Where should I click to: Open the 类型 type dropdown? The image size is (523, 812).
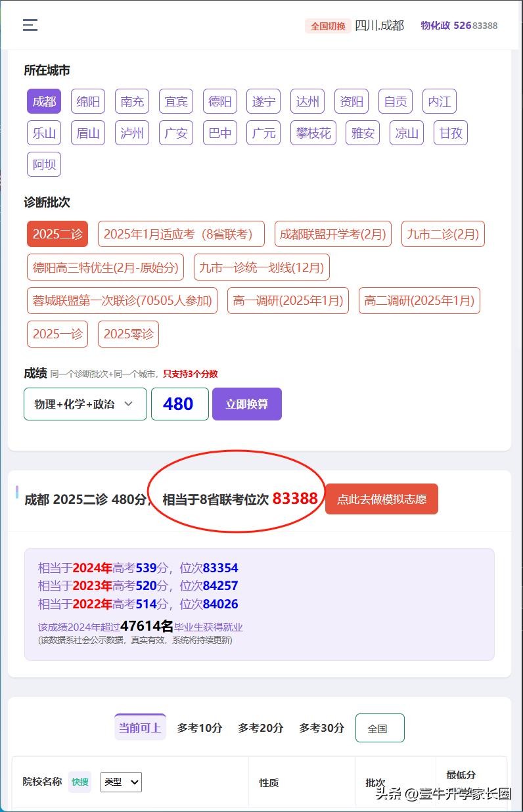coord(121,782)
